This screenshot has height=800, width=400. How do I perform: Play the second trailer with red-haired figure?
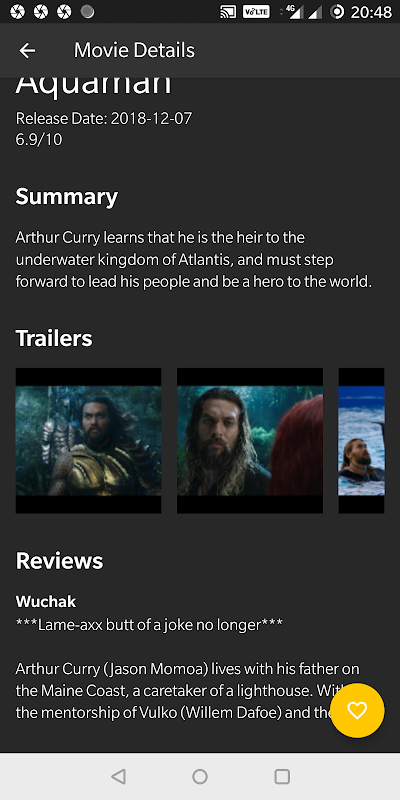click(250, 440)
